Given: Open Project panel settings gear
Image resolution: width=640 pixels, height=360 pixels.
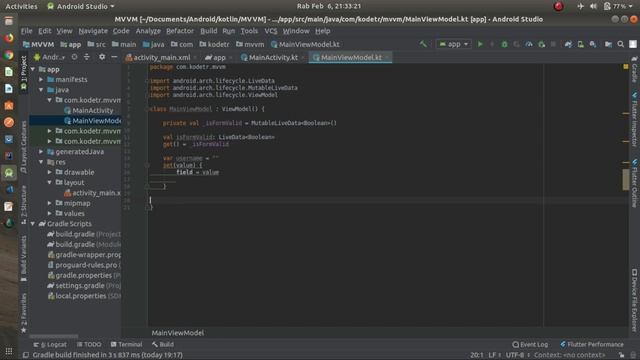Looking at the screenshot, I should click(x=102, y=57).
